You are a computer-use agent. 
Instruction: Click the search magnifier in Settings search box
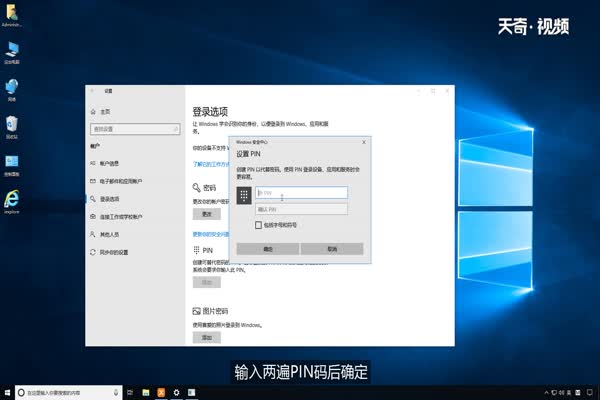[176, 129]
